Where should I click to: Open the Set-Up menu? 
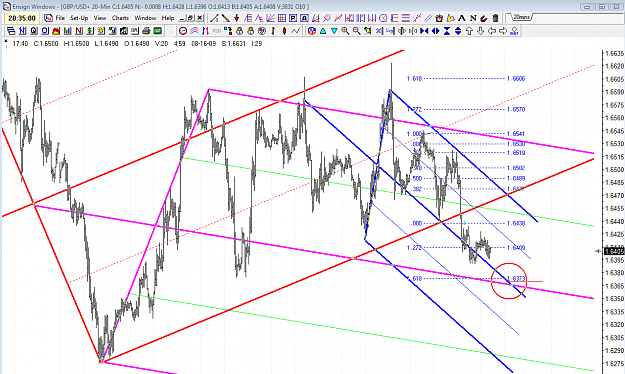pyautogui.click(x=79, y=18)
